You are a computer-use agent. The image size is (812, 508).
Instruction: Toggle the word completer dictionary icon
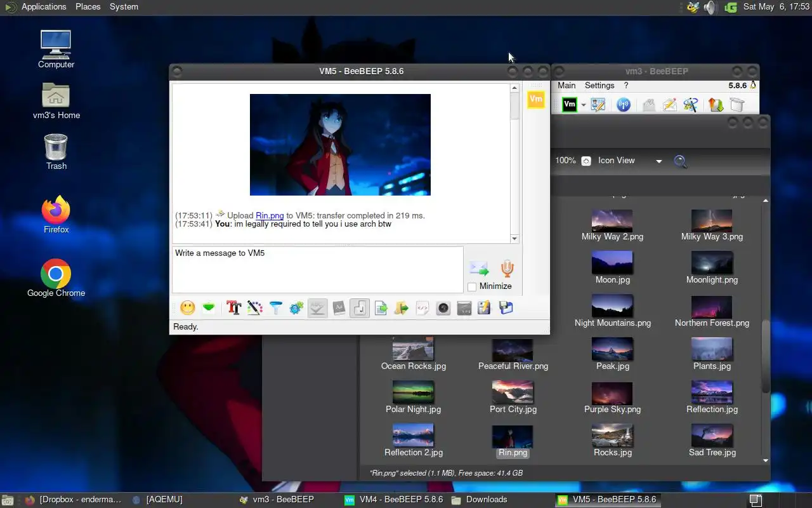click(x=339, y=308)
